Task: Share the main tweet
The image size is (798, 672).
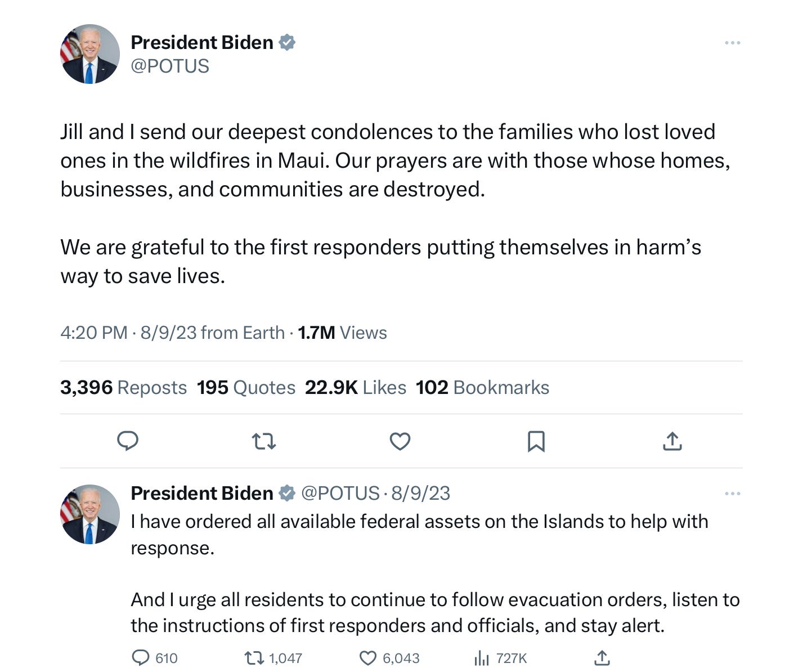Action: (x=673, y=441)
